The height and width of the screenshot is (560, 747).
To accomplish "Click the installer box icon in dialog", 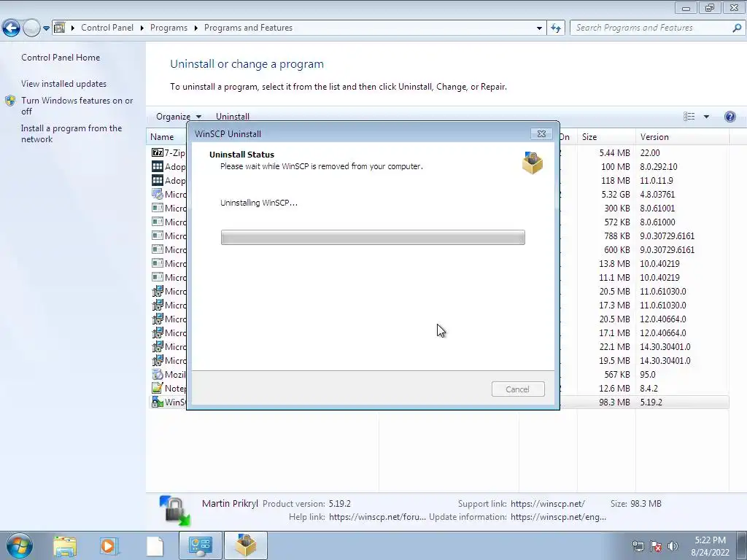I will pos(532,163).
